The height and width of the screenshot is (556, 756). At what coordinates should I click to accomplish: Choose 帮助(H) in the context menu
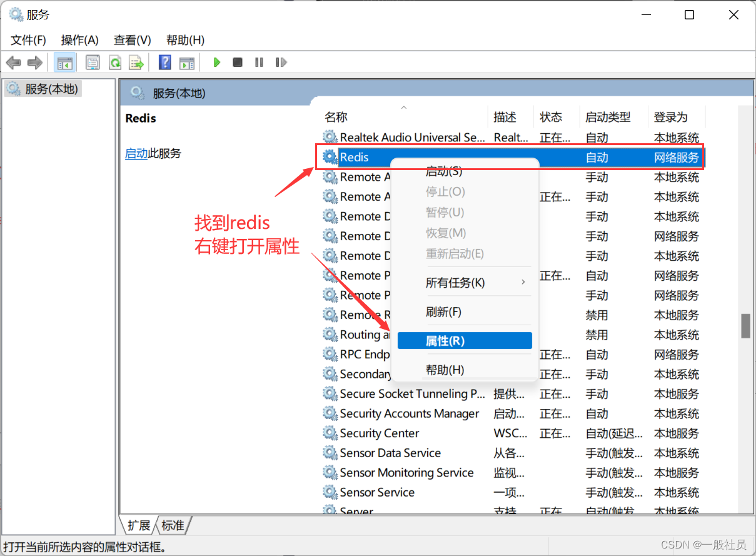(465, 370)
